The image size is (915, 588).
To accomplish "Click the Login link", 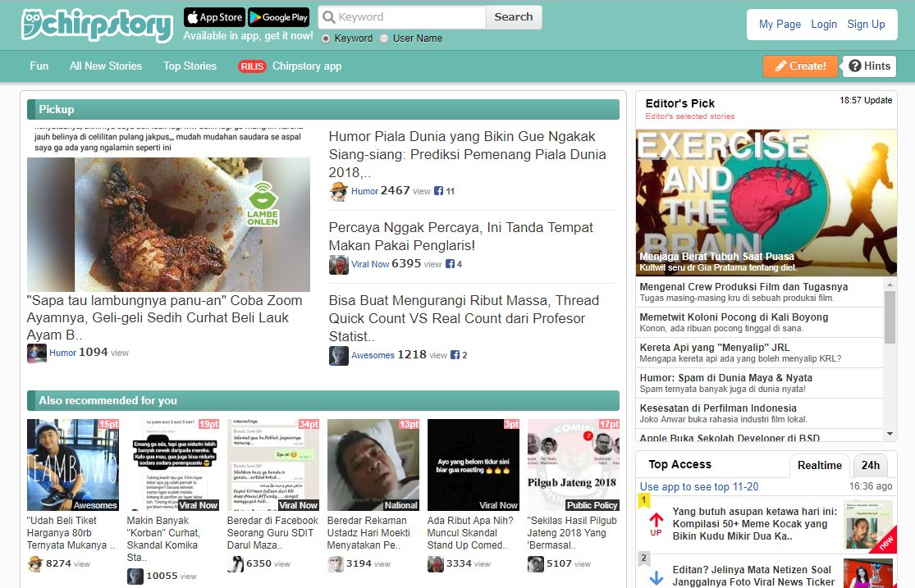I will tap(824, 25).
